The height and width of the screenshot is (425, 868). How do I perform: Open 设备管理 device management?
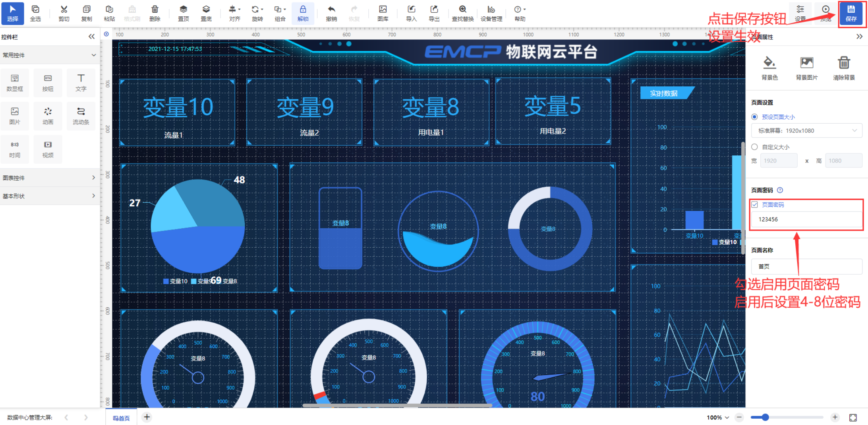pos(491,13)
